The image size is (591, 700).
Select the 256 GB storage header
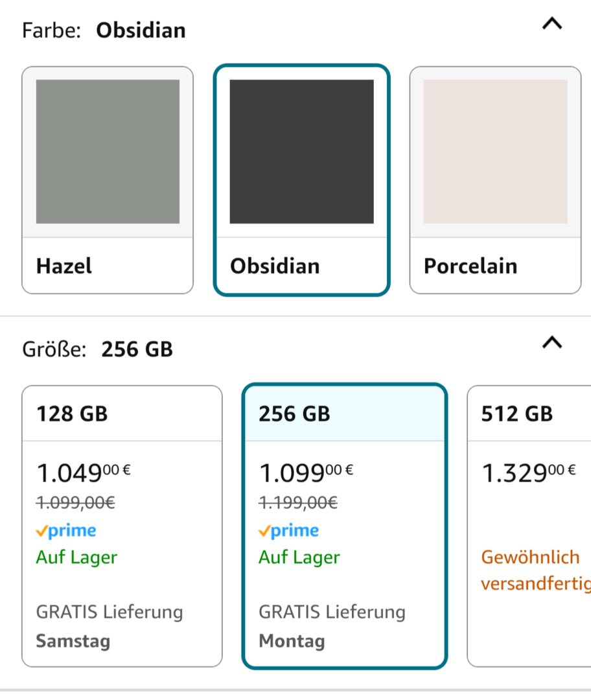click(x=294, y=414)
